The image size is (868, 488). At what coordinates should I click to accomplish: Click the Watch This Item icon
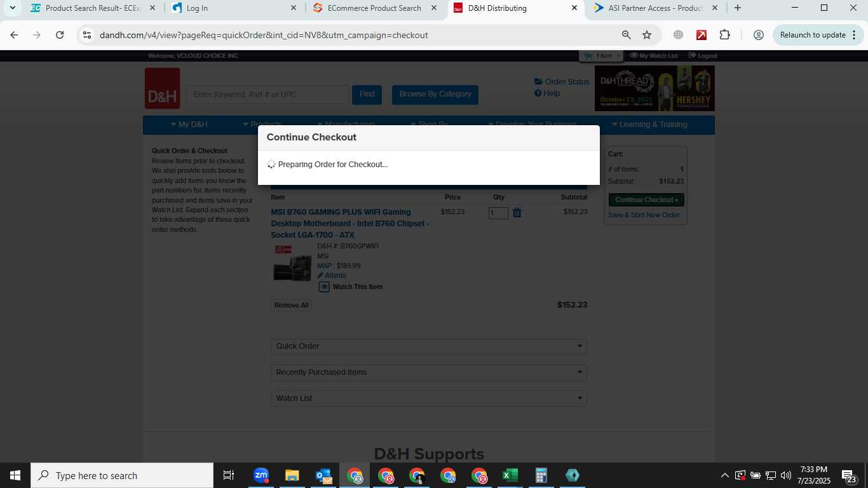click(324, 287)
